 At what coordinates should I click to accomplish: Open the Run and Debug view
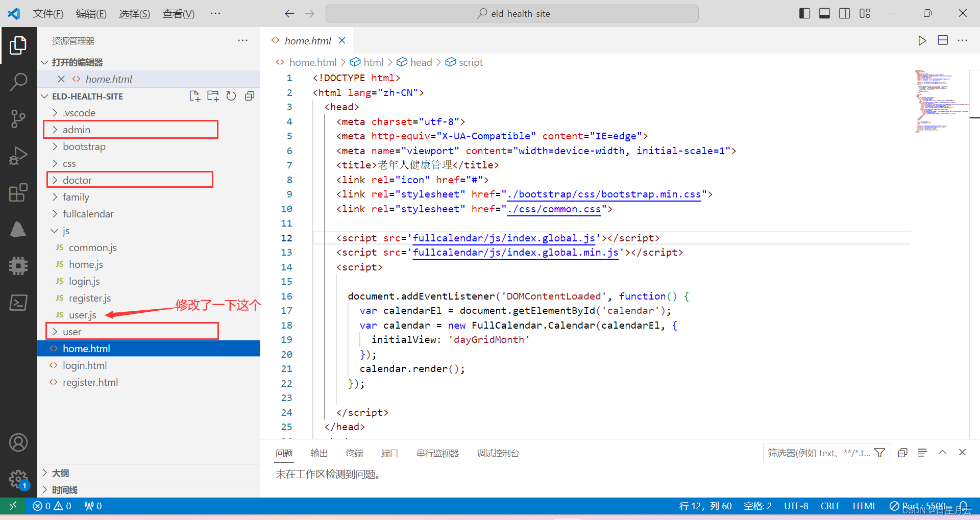[18, 156]
